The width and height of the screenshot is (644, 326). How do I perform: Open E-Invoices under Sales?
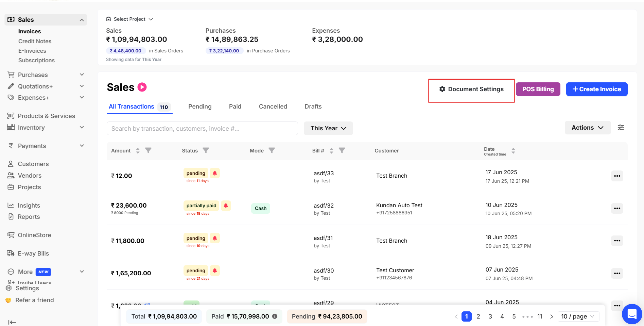[x=32, y=51]
